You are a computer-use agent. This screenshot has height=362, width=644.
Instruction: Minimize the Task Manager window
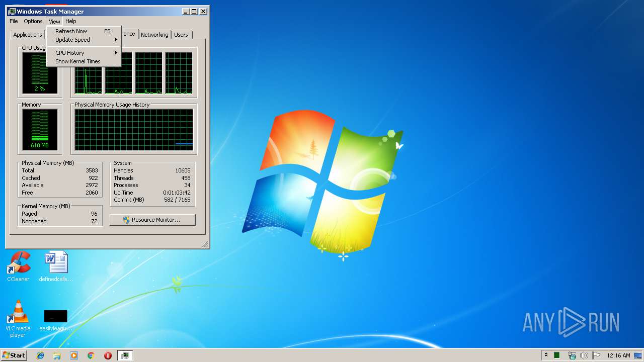tap(186, 11)
